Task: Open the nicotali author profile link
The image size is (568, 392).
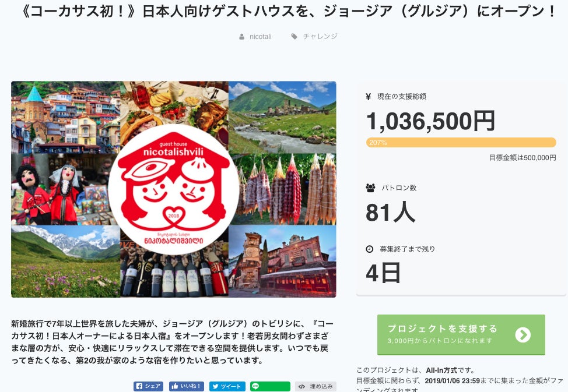Action: [261, 37]
